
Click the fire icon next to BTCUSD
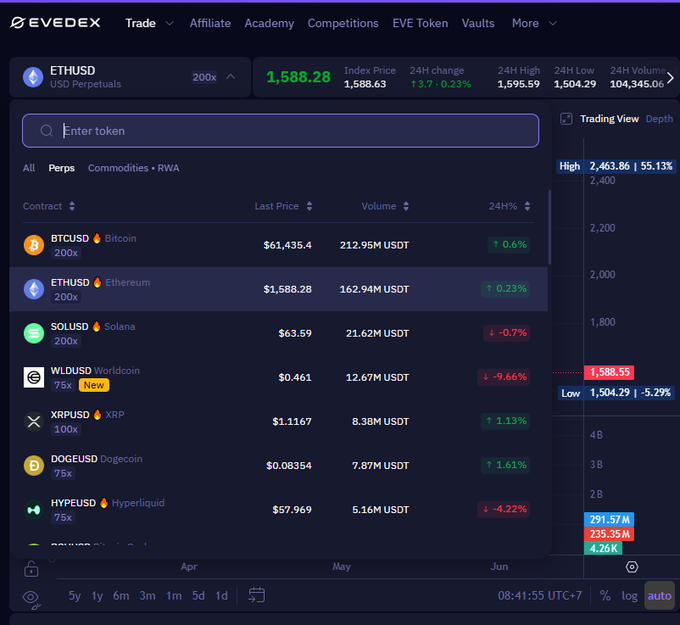pos(97,238)
